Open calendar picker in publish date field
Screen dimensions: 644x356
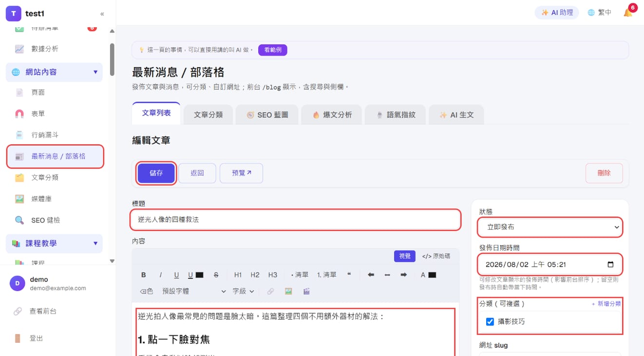pyautogui.click(x=610, y=264)
